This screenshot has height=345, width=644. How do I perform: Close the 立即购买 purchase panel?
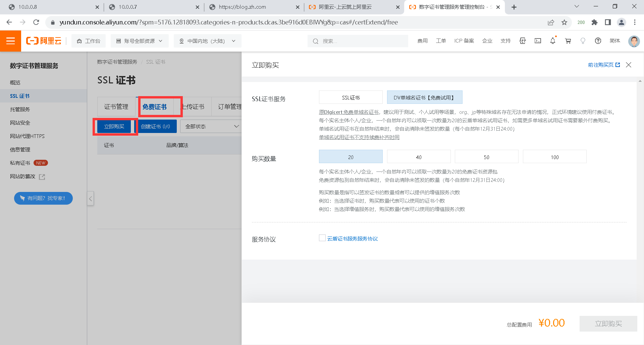point(629,65)
